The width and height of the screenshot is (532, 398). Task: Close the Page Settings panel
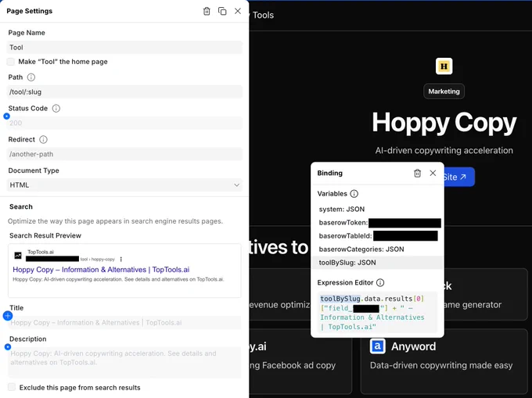[238, 11]
